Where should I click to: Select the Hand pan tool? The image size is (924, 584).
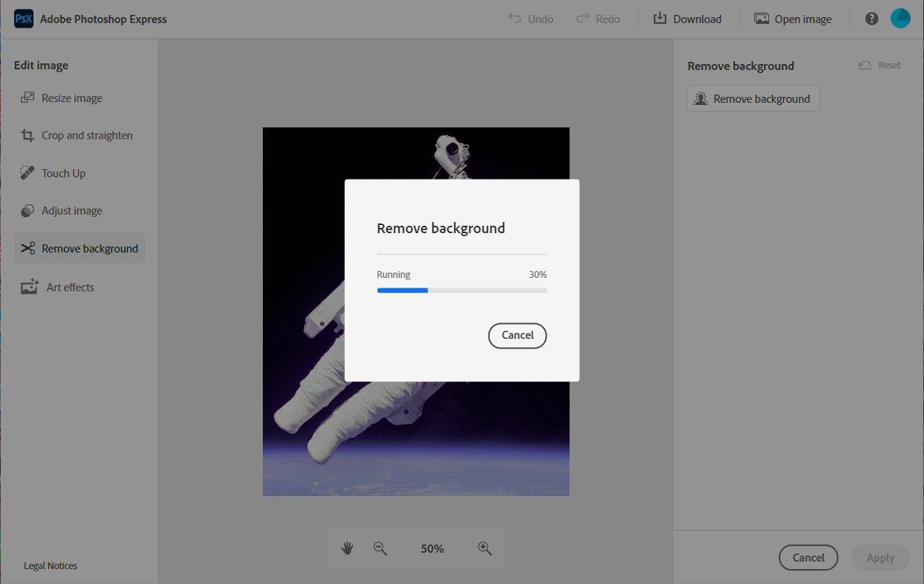(x=346, y=548)
